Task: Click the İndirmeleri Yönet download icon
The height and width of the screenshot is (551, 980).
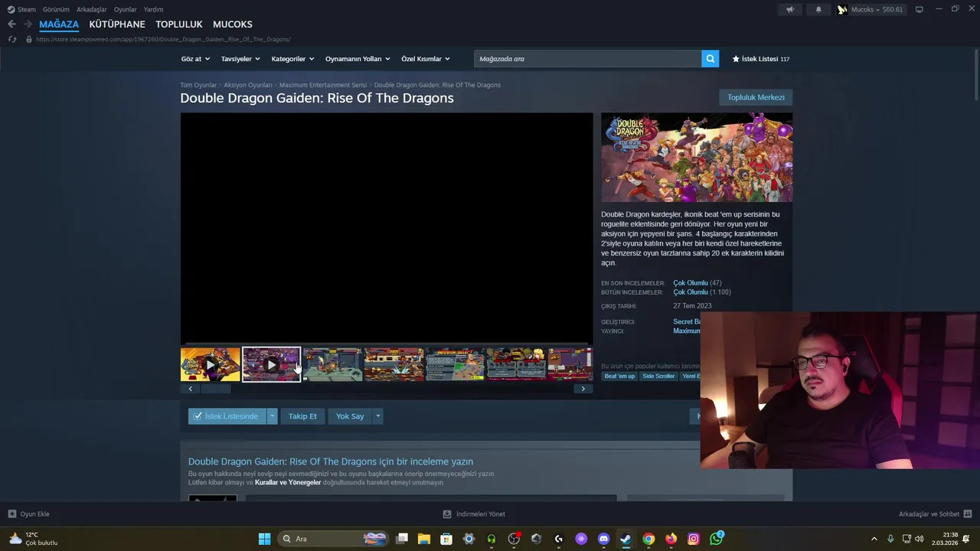Action: tap(447, 514)
